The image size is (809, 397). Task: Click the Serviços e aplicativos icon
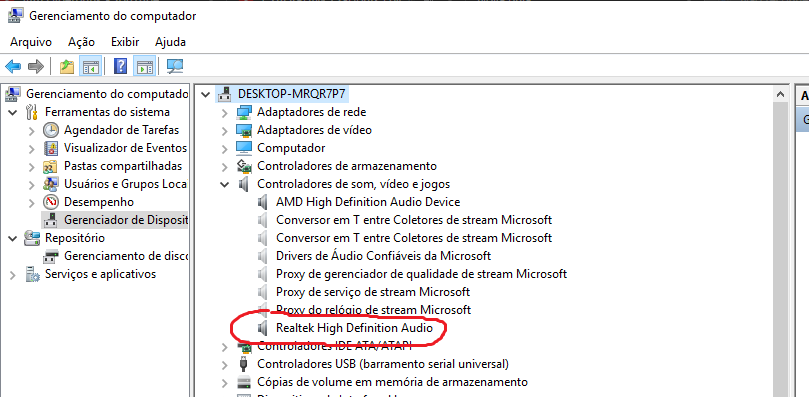point(32,274)
